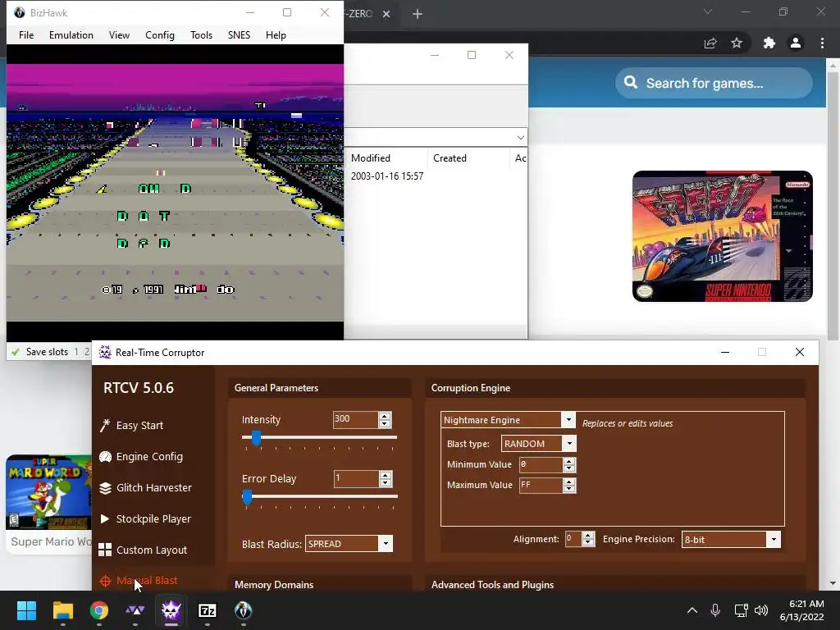The height and width of the screenshot is (630, 840).
Task: Open the network display tray icon
Action: point(741,610)
